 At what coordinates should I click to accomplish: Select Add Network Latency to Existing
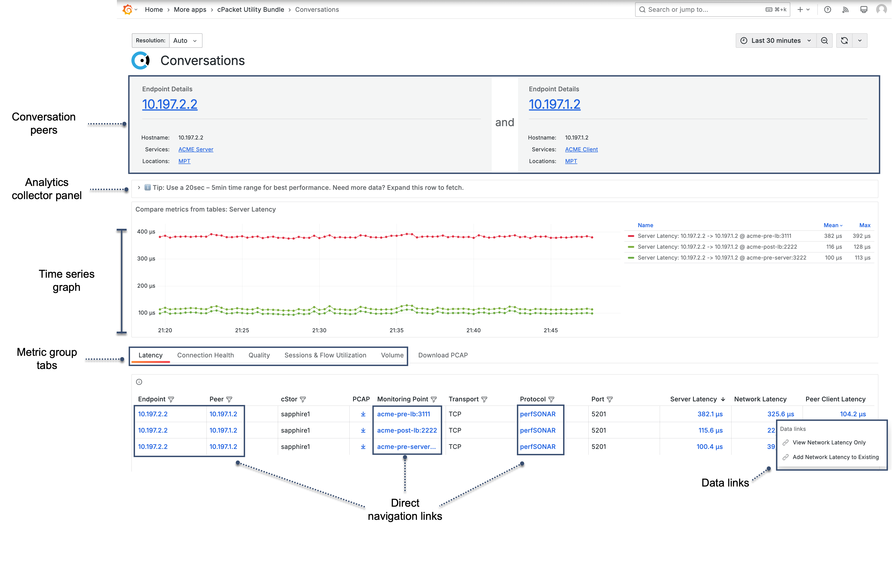tap(835, 457)
